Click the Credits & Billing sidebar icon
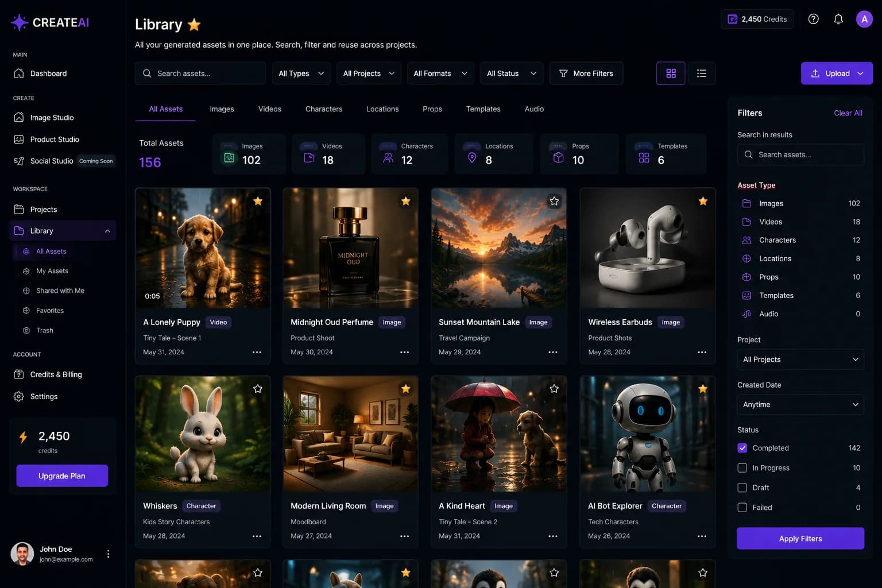Screen dimensions: 882x588 pos(19,374)
